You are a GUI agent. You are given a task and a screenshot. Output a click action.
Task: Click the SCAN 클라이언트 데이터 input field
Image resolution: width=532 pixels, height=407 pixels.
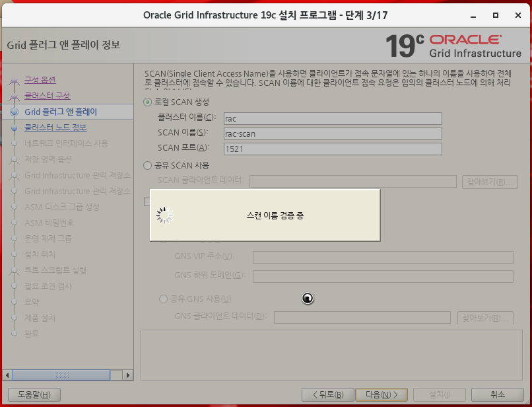pyautogui.click(x=353, y=182)
